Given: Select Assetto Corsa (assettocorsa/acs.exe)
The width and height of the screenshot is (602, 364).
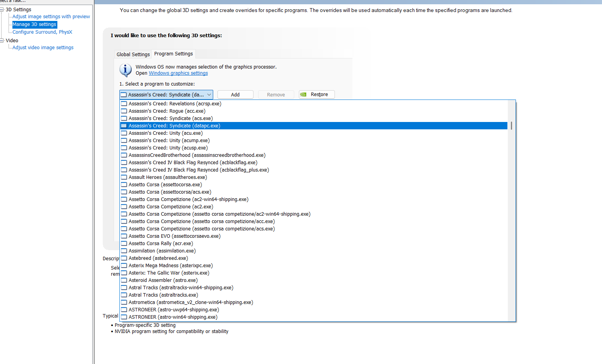Looking at the screenshot, I should [x=314, y=192].
